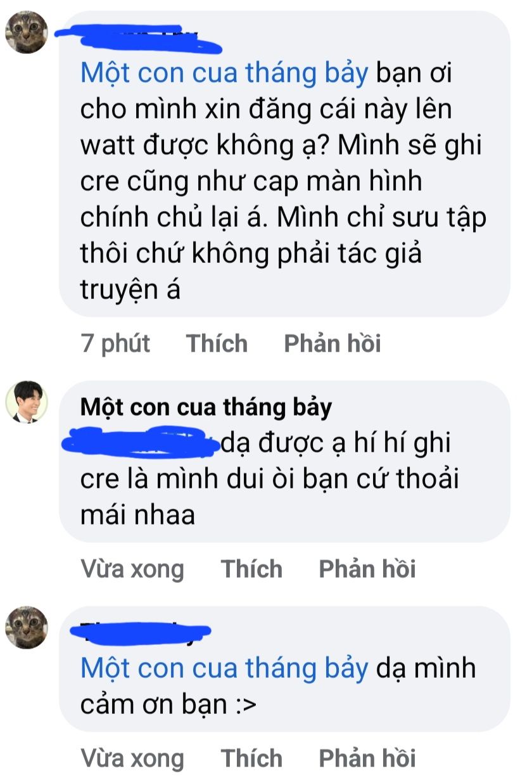This screenshot has width=532, height=776.
Task: Open scribbled-out name above "cảm ơn bạn" comment
Action: (x=139, y=632)
